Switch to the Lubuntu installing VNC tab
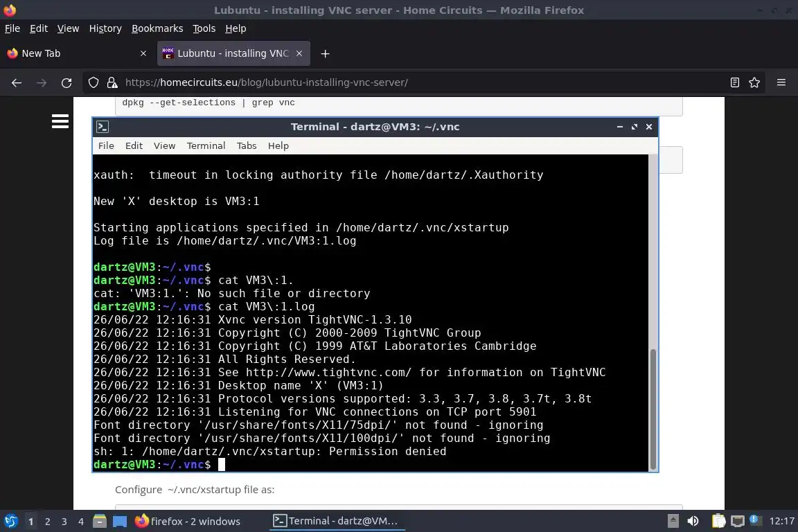The width and height of the screenshot is (798, 532). tap(233, 53)
